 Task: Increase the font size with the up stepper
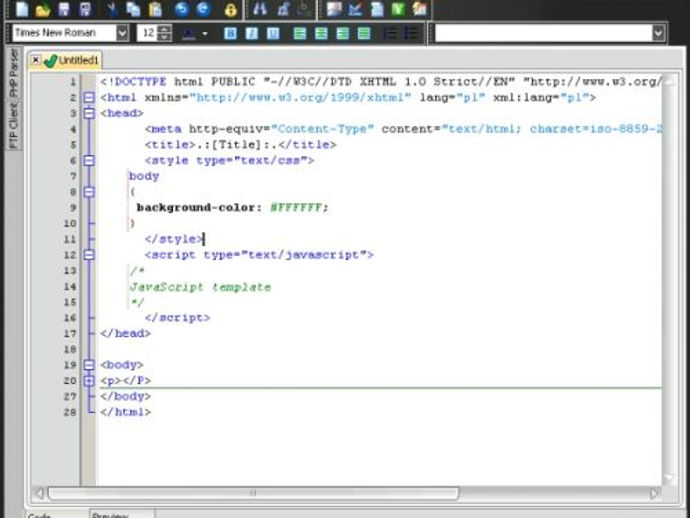coord(165,29)
